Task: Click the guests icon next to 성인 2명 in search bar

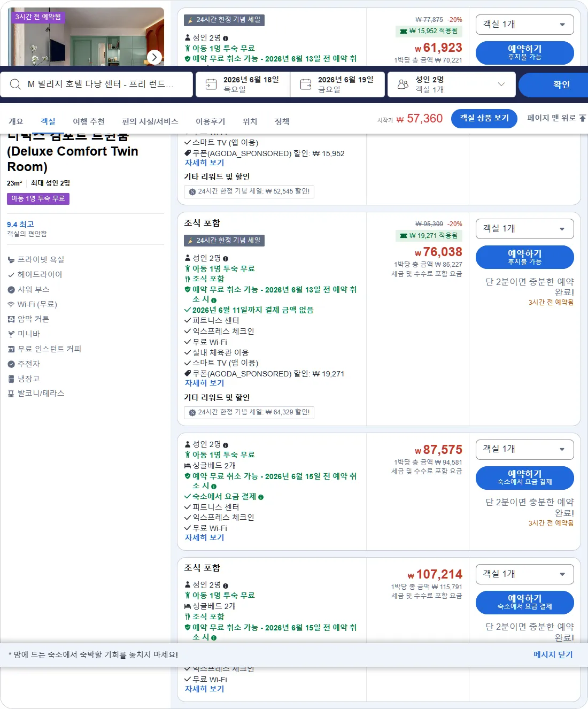Action: (x=403, y=84)
